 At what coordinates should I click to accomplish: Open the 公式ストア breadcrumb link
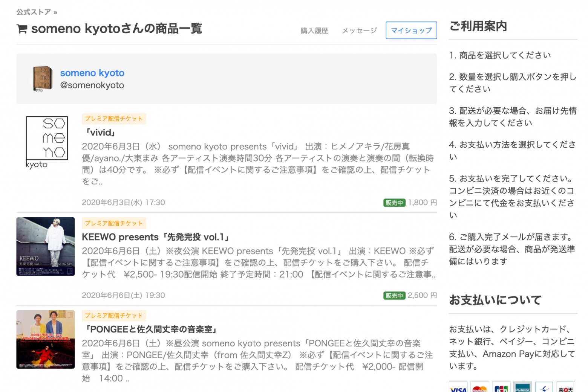point(34,12)
